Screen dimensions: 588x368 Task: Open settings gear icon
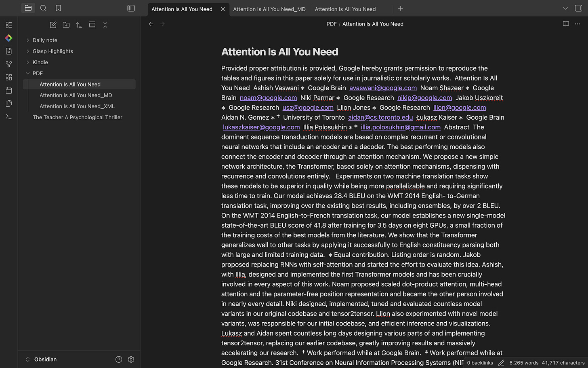(131, 360)
